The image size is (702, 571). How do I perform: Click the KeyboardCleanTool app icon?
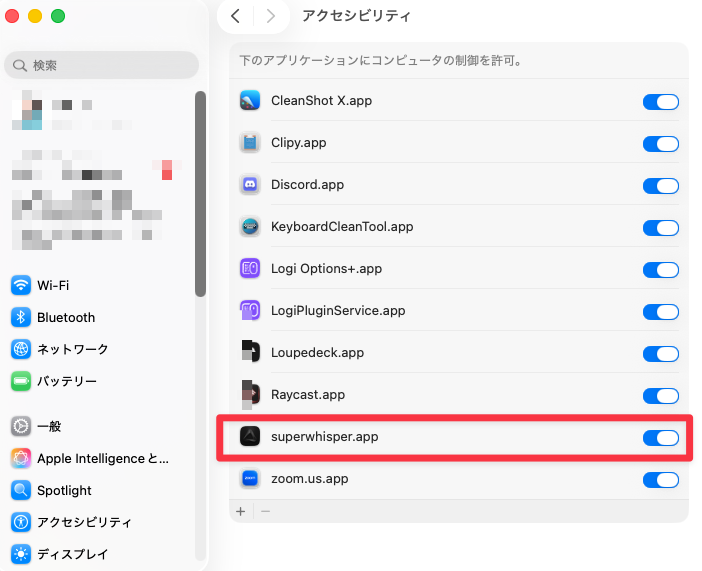[250, 227]
